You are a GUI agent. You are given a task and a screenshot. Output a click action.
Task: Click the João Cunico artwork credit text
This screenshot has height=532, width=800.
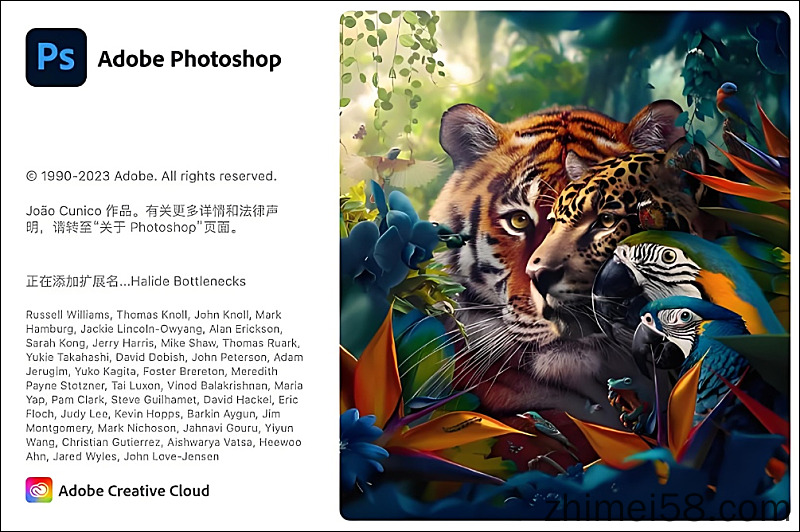152,219
